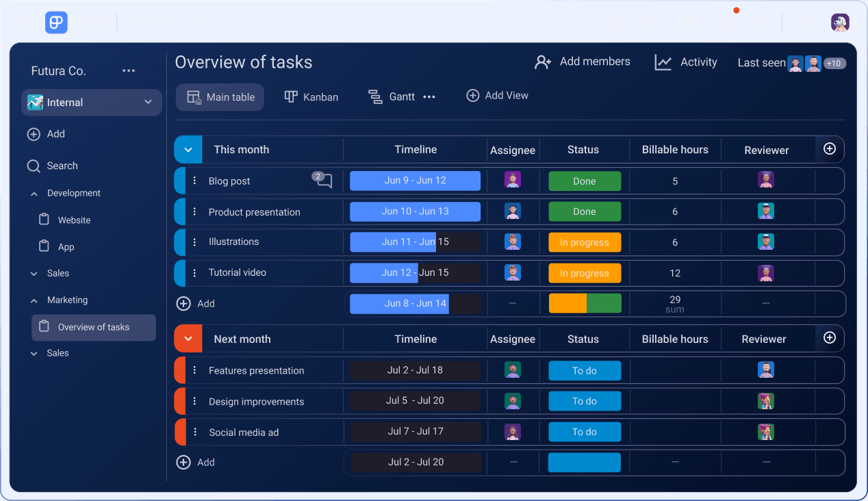Screen dimensions: 868x501
Task: Open the Activity log button
Action: (x=686, y=62)
